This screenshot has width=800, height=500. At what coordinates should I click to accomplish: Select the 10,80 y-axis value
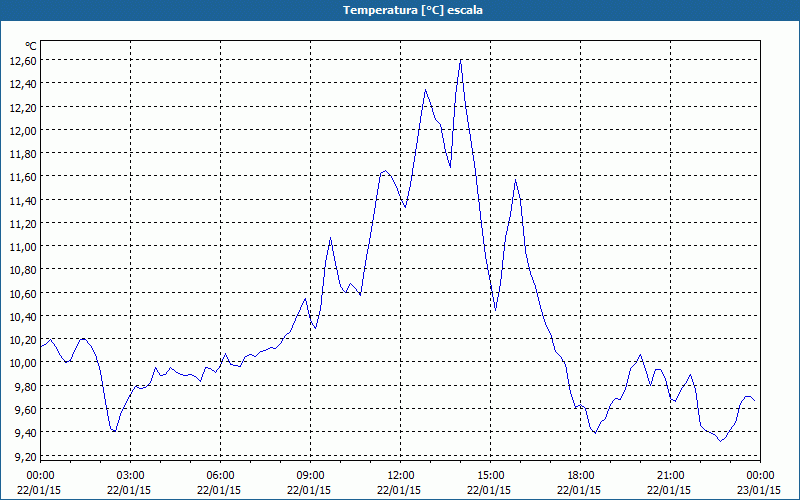click(x=23, y=269)
